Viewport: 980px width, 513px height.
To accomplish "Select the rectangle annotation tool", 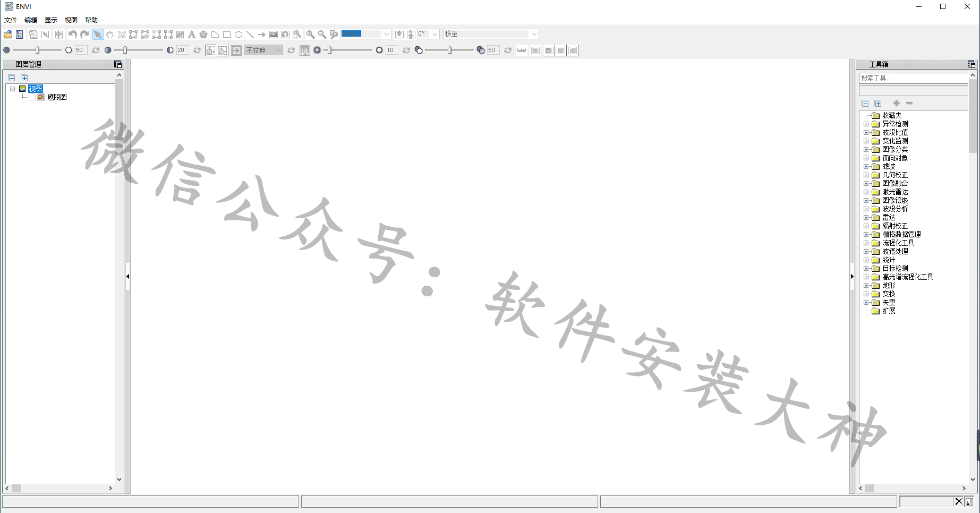I will pyautogui.click(x=227, y=35).
